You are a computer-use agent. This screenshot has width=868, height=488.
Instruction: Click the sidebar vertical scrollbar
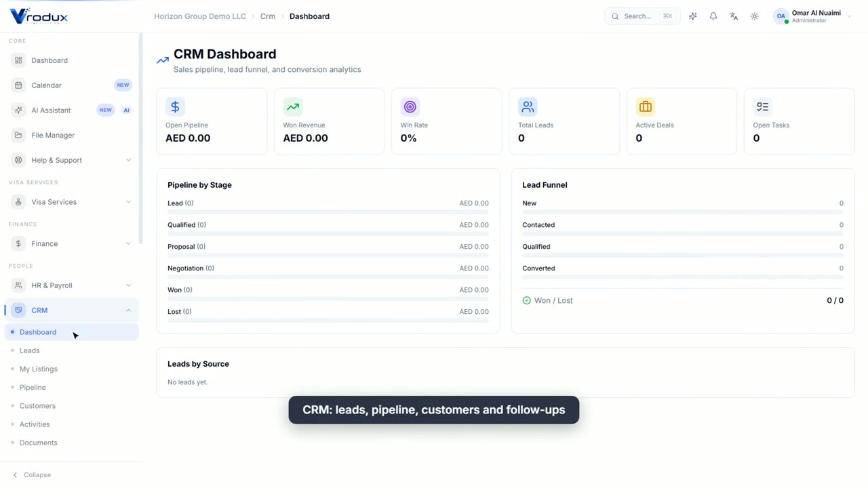(141, 139)
